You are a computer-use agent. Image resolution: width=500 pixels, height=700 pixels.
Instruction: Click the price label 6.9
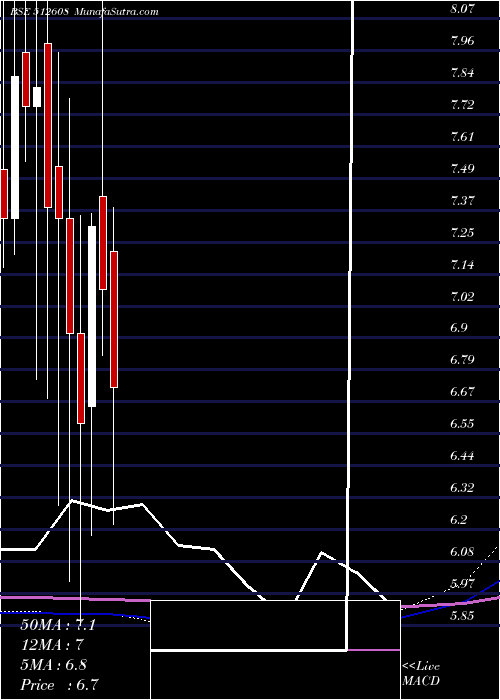point(460,328)
